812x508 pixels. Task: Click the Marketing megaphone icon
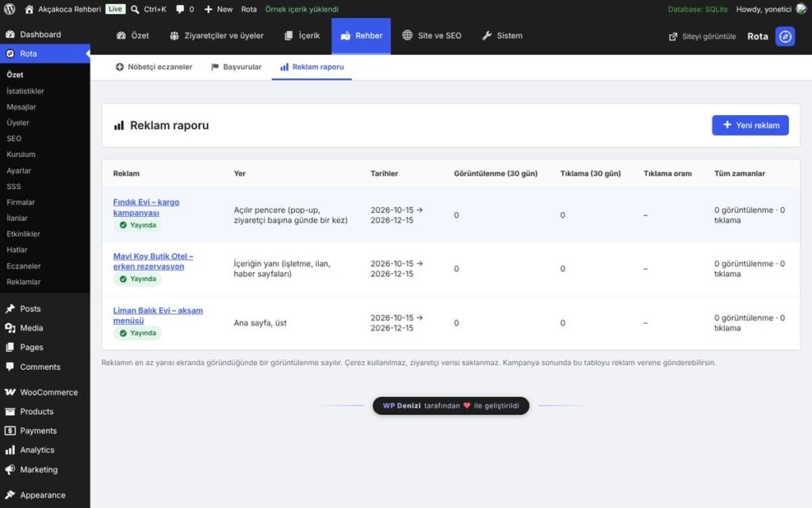(x=10, y=469)
